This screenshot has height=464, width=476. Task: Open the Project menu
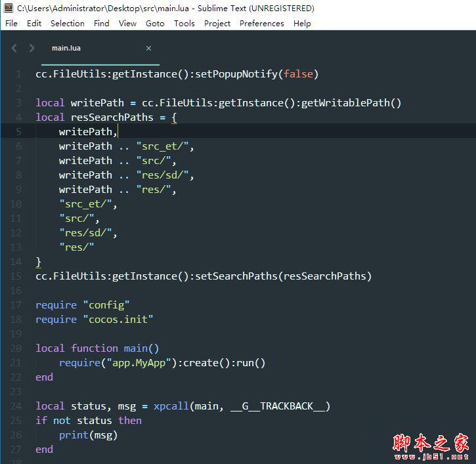[x=217, y=24]
